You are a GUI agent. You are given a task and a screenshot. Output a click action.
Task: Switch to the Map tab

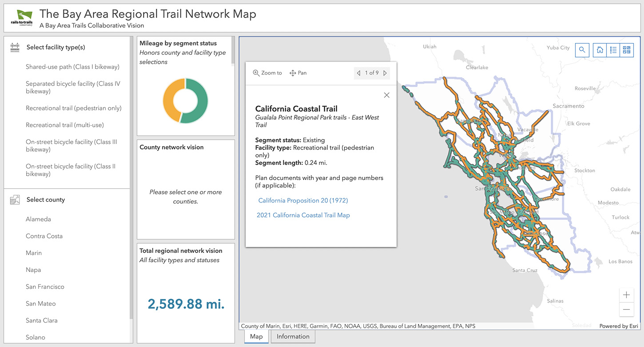[256, 336]
